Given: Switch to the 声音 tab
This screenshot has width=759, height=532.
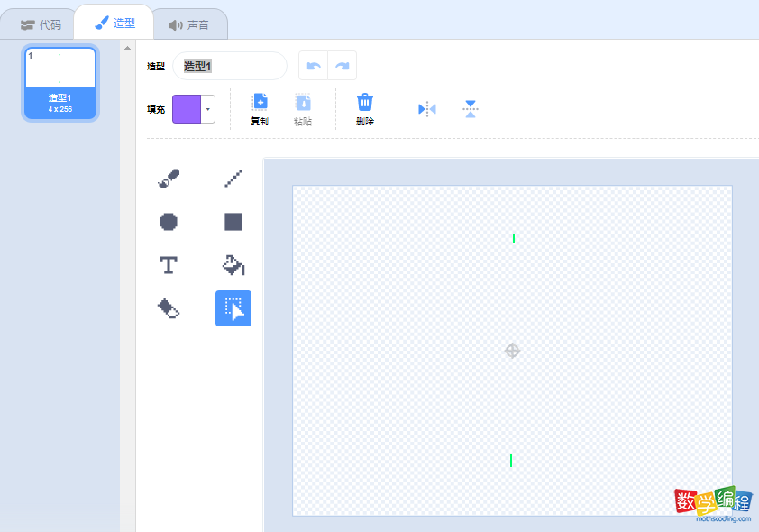Looking at the screenshot, I should tap(189, 24).
